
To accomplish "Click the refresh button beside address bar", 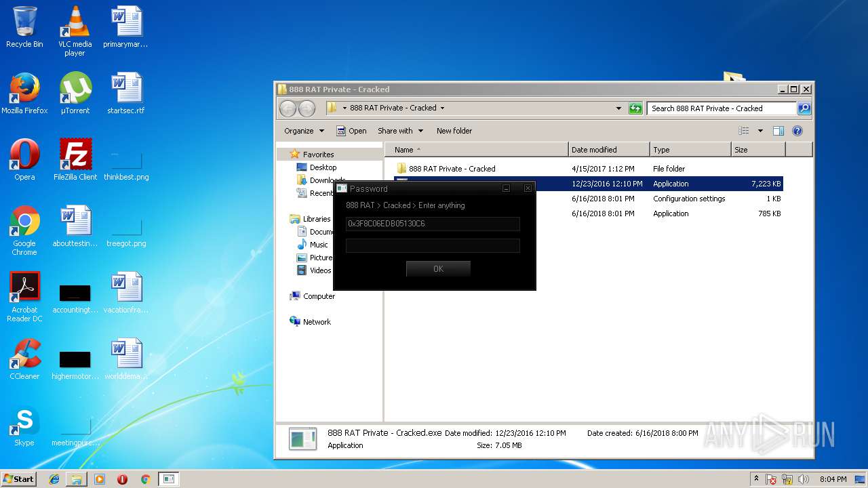I will [635, 108].
